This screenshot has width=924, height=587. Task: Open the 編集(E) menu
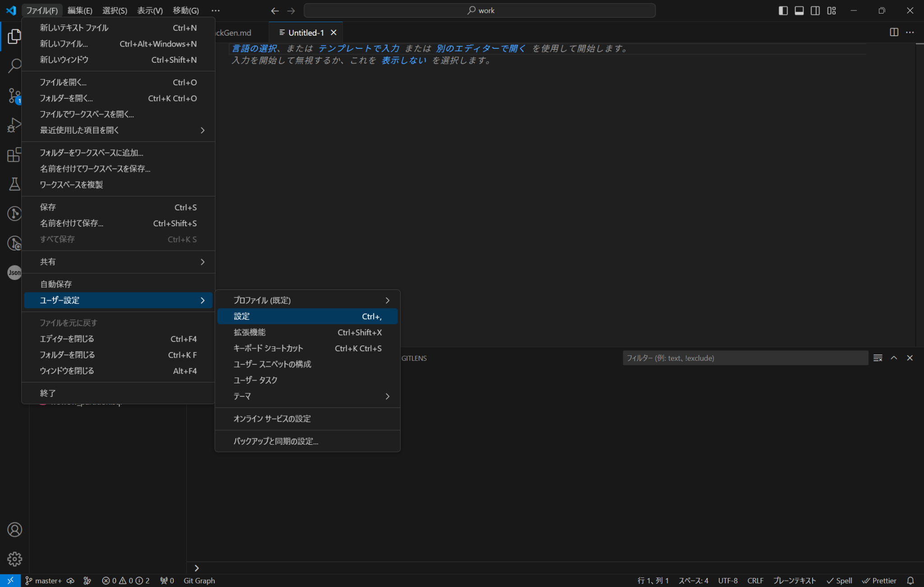pyautogui.click(x=80, y=10)
